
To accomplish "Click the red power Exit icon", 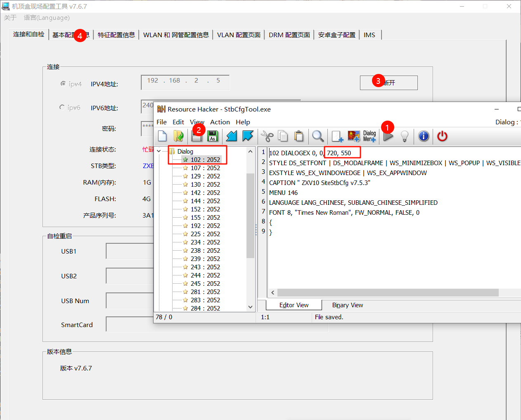I will click(x=442, y=136).
